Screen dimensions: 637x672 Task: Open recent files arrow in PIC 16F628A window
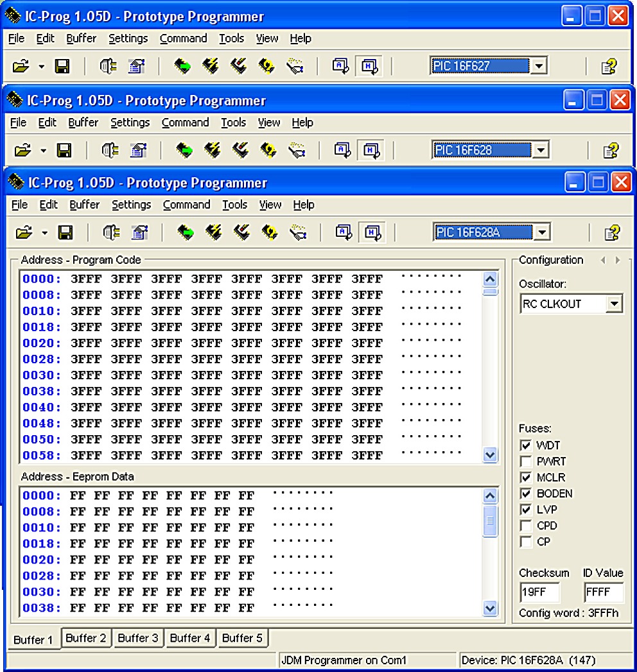[x=44, y=233]
